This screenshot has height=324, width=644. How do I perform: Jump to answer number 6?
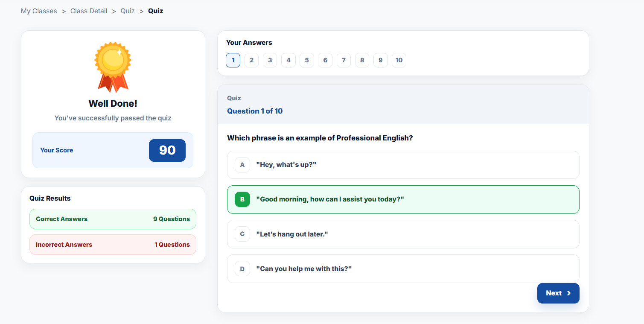tap(325, 60)
